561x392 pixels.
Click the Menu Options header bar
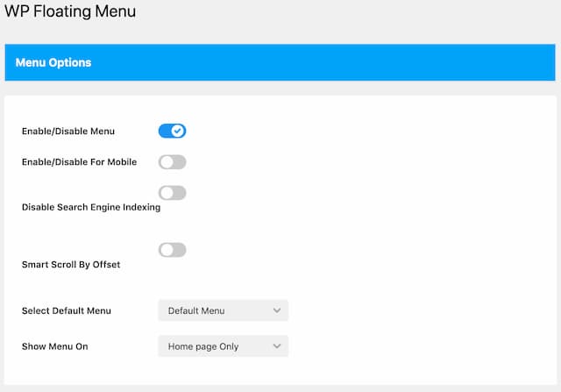[x=280, y=62]
